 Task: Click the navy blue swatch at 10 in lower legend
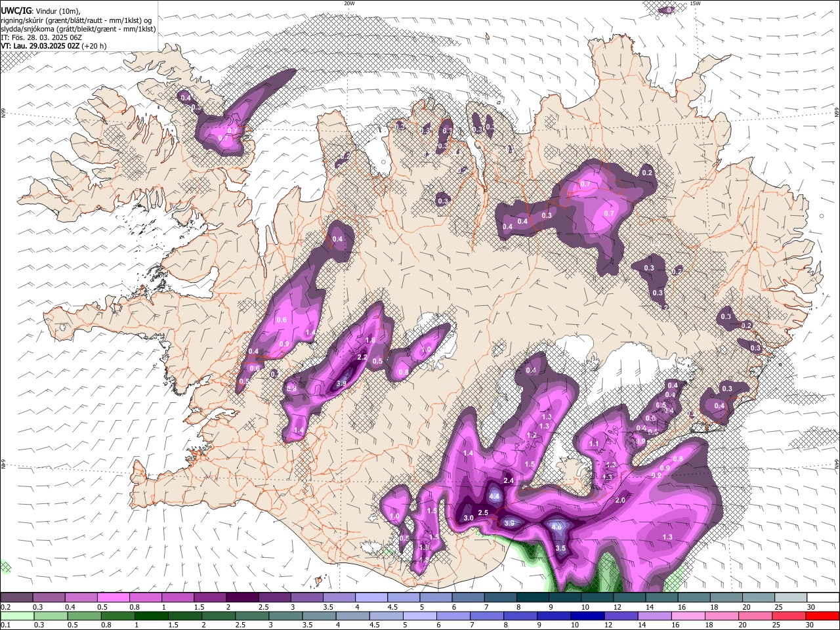(587, 616)
